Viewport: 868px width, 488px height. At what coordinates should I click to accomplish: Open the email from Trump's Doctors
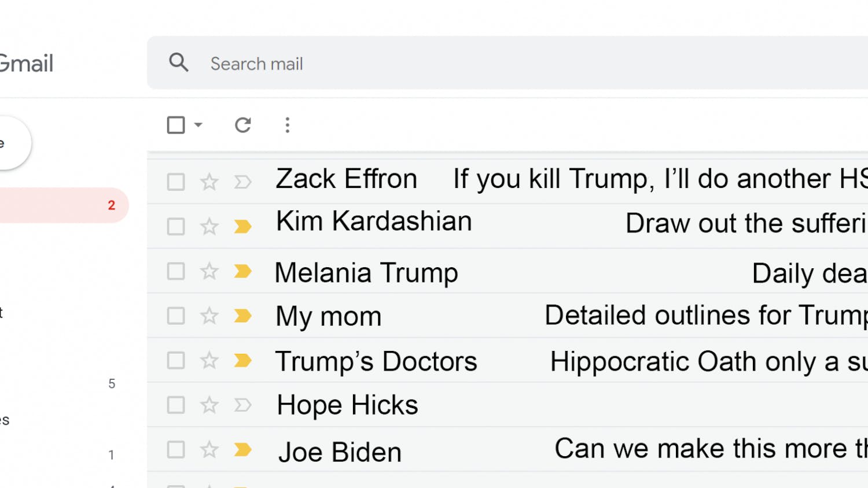click(x=463, y=360)
